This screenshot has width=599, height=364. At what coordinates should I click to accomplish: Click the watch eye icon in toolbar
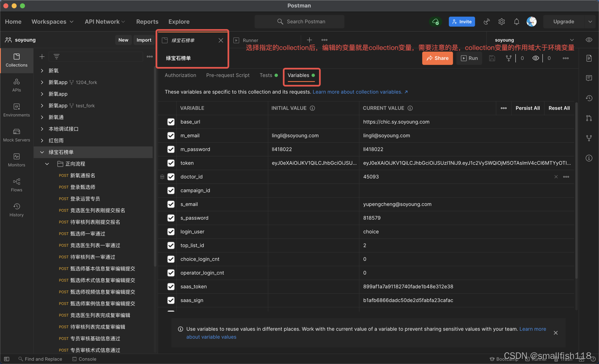[536, 58]
